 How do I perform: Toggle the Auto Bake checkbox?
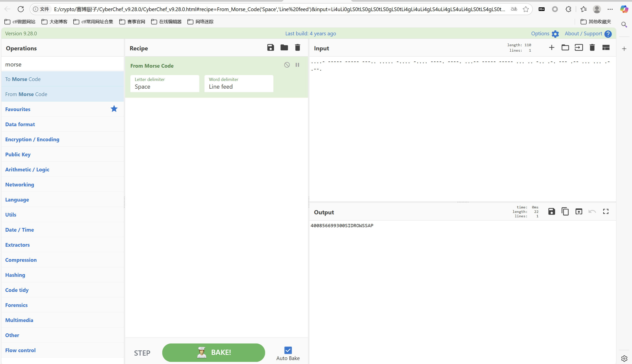(288, 350)
